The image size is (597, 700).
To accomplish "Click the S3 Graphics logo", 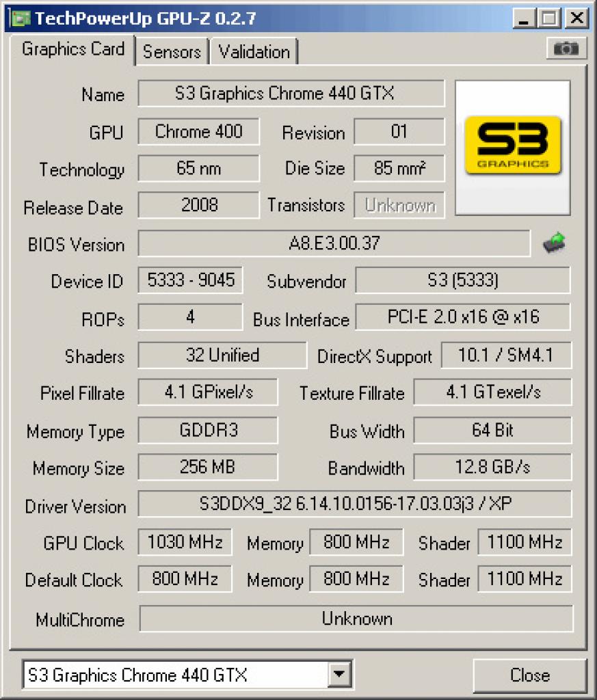I will pyautogui.click(x=513, y=148).
